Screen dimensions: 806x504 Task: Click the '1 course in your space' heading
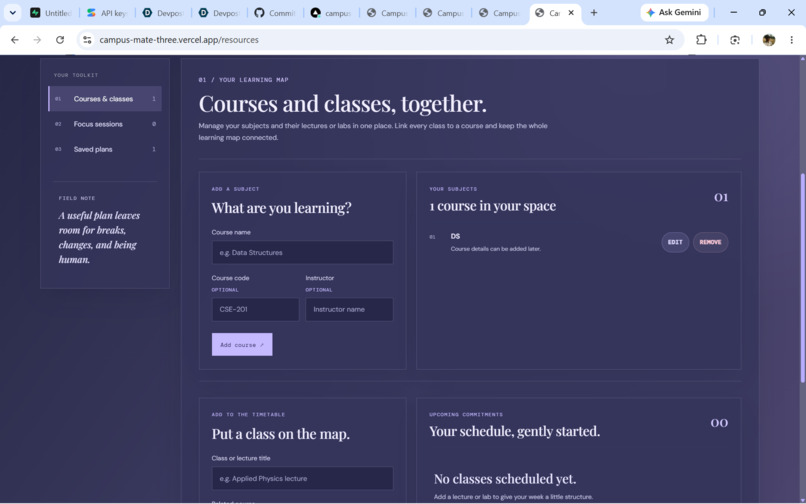pyautogui.click(x=492, y=206)
